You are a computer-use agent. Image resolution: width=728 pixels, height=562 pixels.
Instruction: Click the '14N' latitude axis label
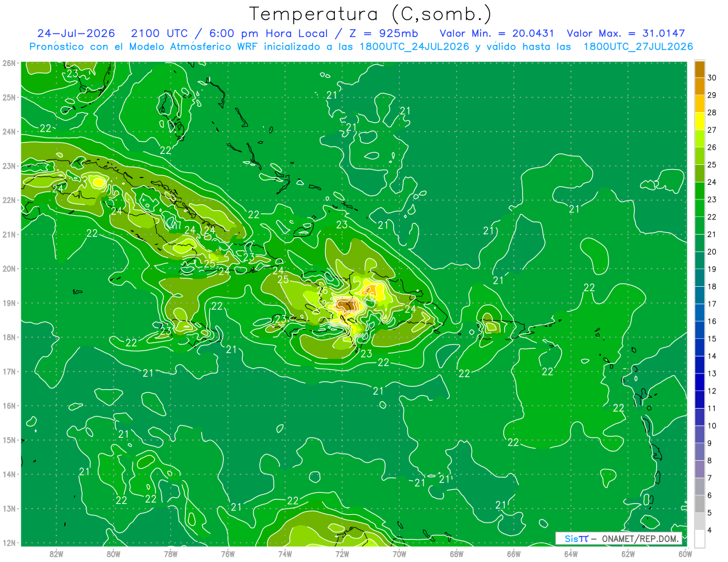[x=9, y=474]
